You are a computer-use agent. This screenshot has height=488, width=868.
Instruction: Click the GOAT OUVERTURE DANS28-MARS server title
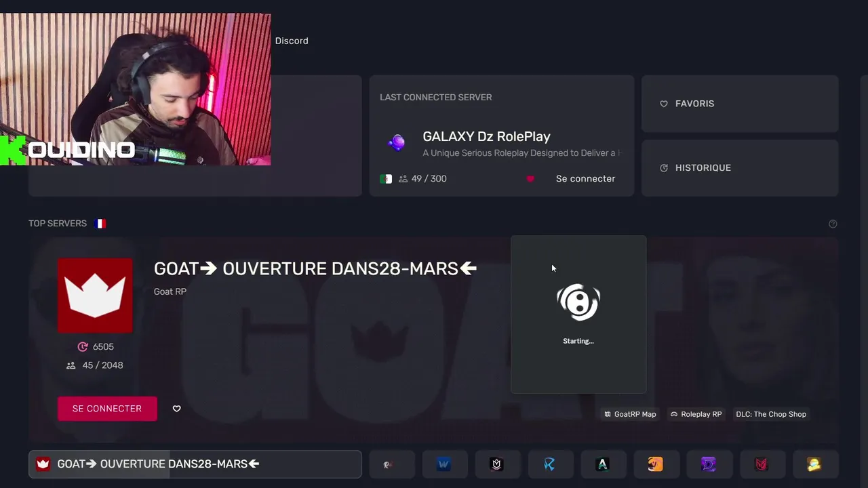tap(315, 268)
